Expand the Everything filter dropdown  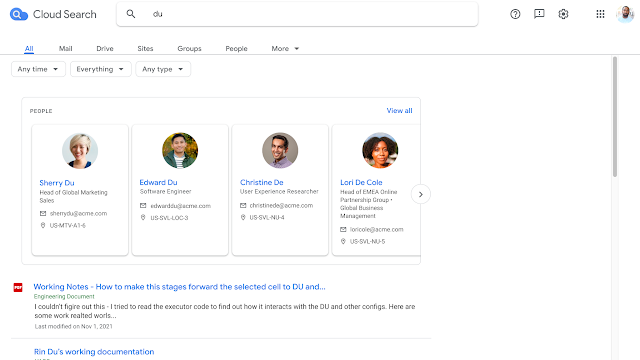[x=100, y=69]
